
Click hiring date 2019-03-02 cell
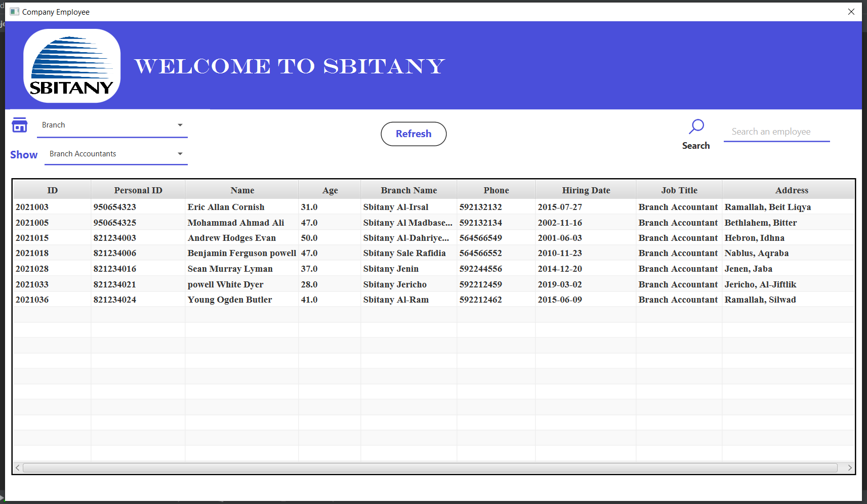(586, 284)
